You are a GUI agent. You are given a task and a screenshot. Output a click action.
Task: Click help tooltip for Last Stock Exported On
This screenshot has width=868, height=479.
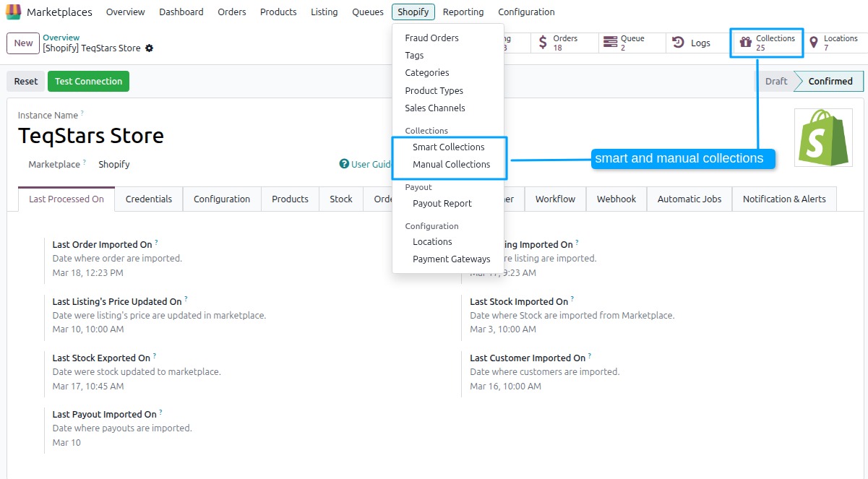pyautogui.click(x=155, y=355)
